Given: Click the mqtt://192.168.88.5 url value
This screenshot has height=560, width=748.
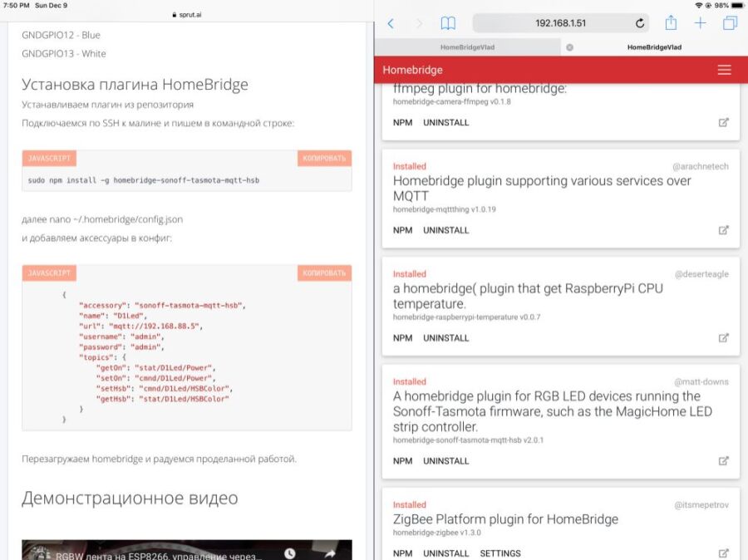Looking at the screenshot, I should (154, 327).
